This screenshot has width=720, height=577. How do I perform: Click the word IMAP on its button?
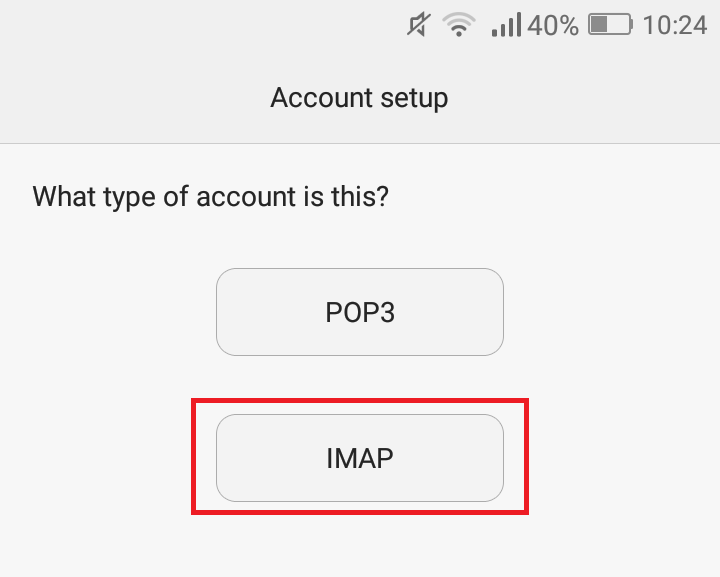(360, 458)
